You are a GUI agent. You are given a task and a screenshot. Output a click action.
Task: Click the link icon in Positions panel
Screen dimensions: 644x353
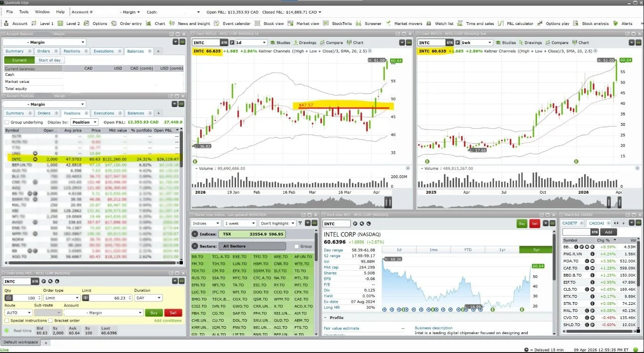point(181,104)
